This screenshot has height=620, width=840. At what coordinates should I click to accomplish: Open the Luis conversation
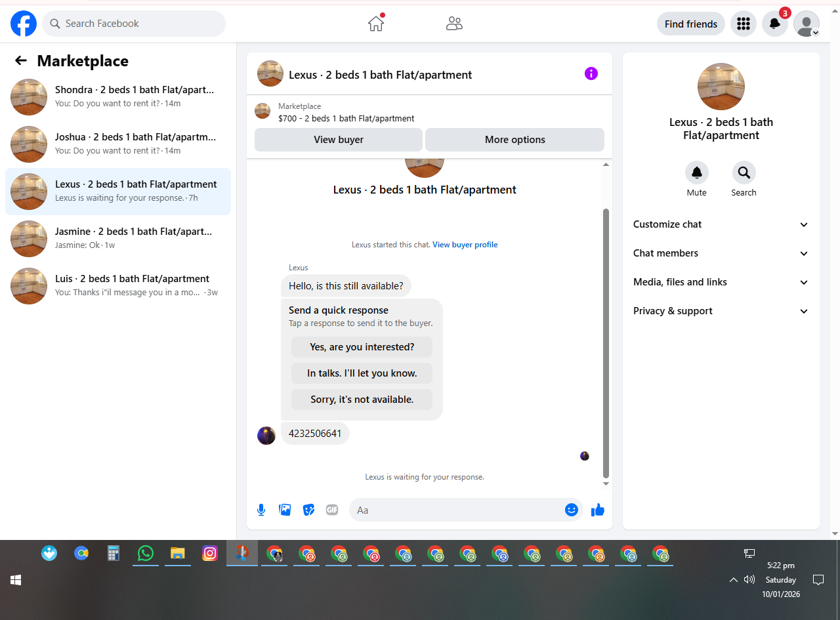click(x=118, y=286)
